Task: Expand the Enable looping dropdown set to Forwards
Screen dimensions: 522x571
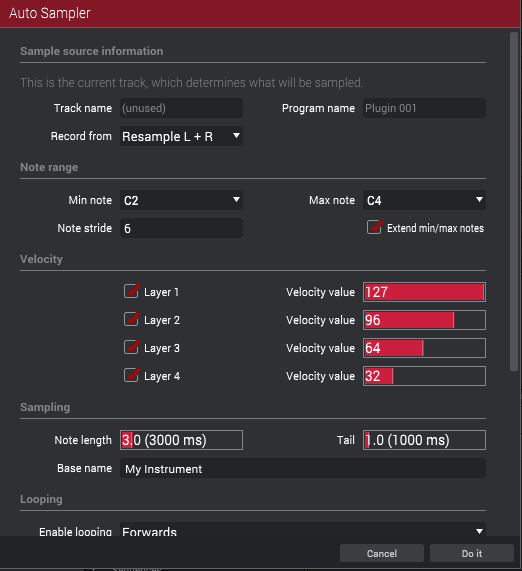Action: (302, 530)
